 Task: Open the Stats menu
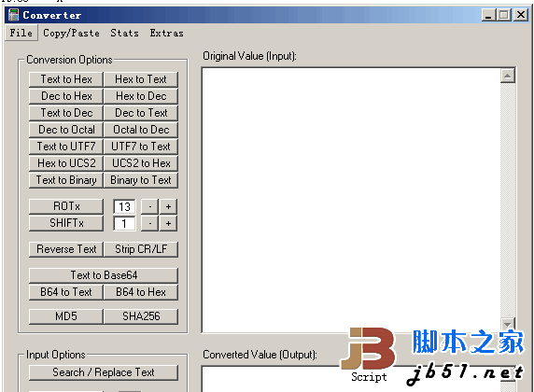pyautogui.click(x=125, y=33)
